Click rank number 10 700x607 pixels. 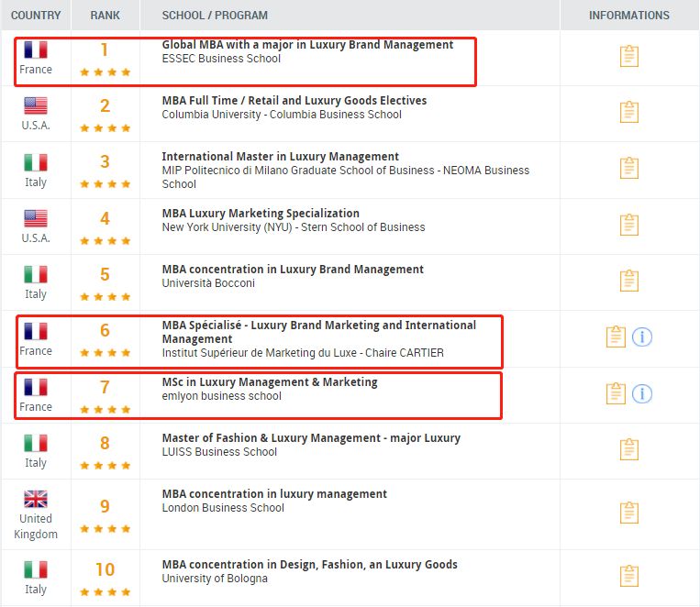coord(105,569)
